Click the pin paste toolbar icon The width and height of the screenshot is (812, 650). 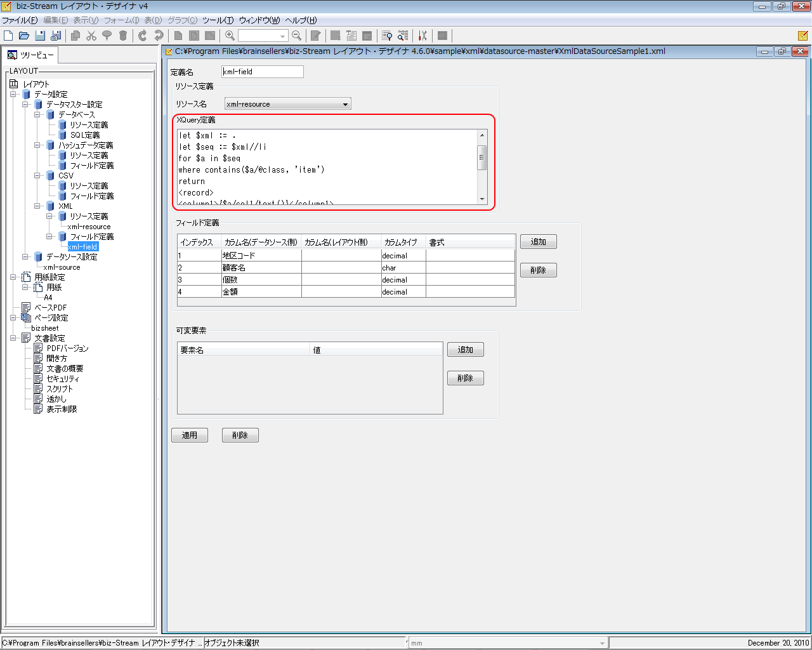pyautogui.click(x=107, y=36)
